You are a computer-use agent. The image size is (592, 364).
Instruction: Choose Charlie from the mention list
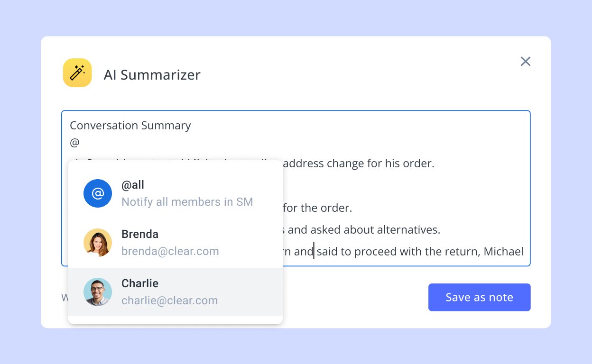[x=176, y=292]
